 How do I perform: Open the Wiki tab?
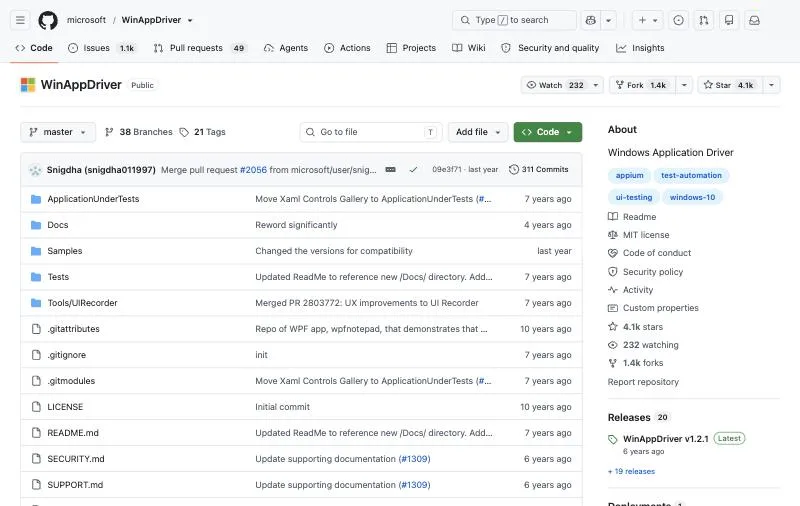click(468, 48)
